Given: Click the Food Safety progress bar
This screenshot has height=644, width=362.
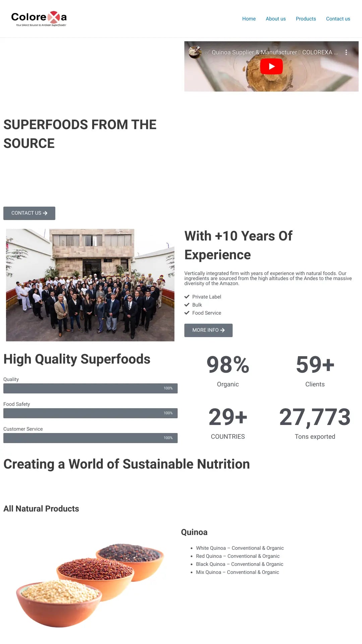Looking at the screenshot, I should pyautogui.click(x=90, y=413).
